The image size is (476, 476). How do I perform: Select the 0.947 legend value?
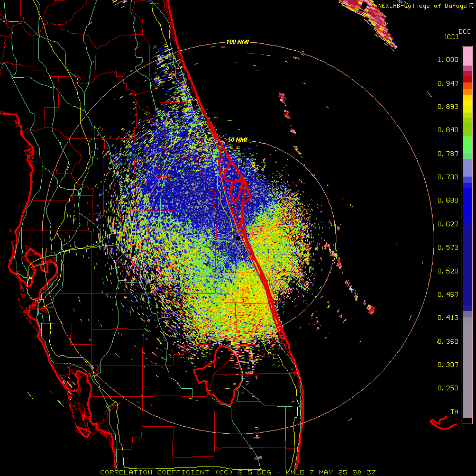point(448,83)
